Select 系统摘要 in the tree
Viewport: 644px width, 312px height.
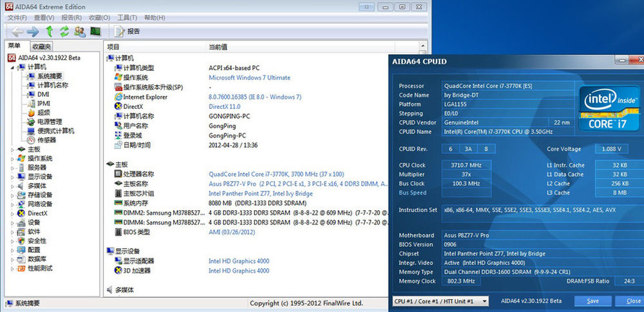coord(50,76)
